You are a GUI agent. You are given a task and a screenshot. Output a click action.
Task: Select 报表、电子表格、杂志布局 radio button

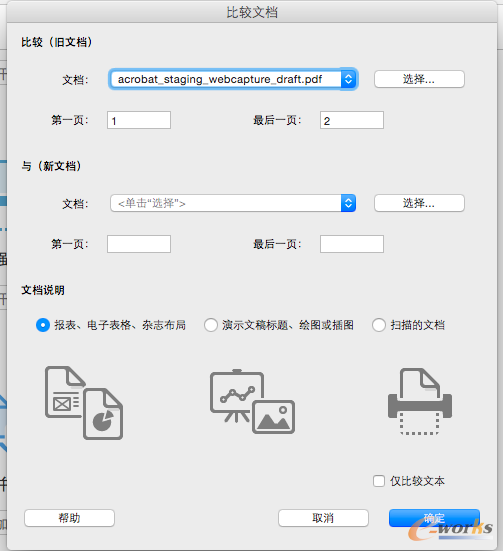43,325
